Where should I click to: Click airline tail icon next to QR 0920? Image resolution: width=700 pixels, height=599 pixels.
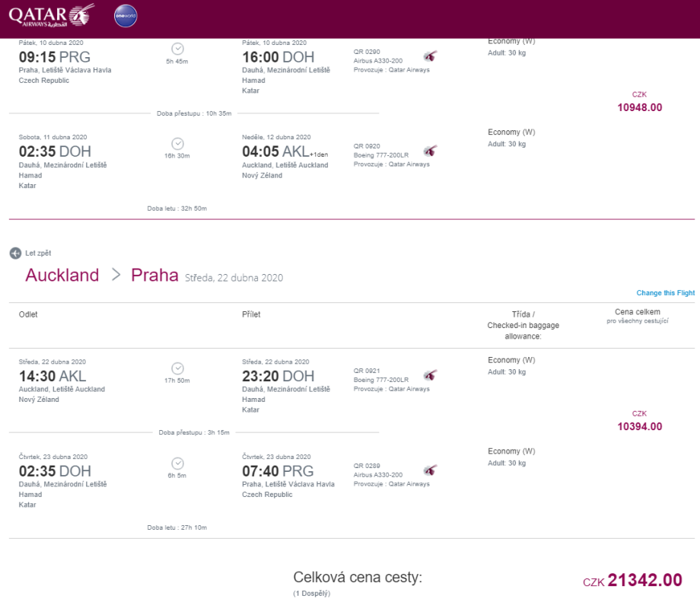click(431, 151)
